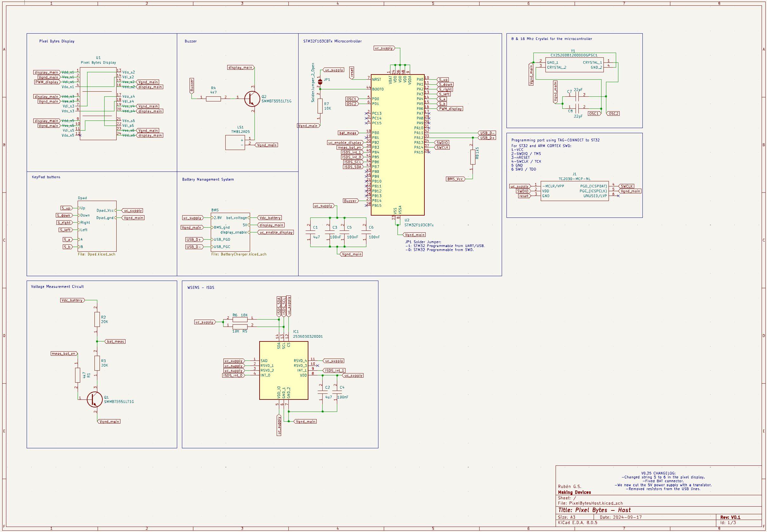Click the 'Date: 2024-09-17' title block field
Image resolution: width=767 pixels, height=532 pixels.
[x=621, y=517]
